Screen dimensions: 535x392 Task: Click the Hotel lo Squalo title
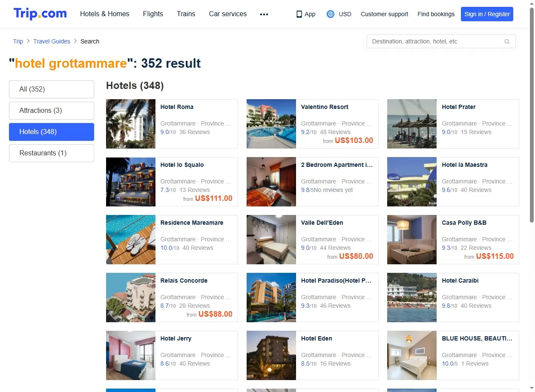pos(182,165)
